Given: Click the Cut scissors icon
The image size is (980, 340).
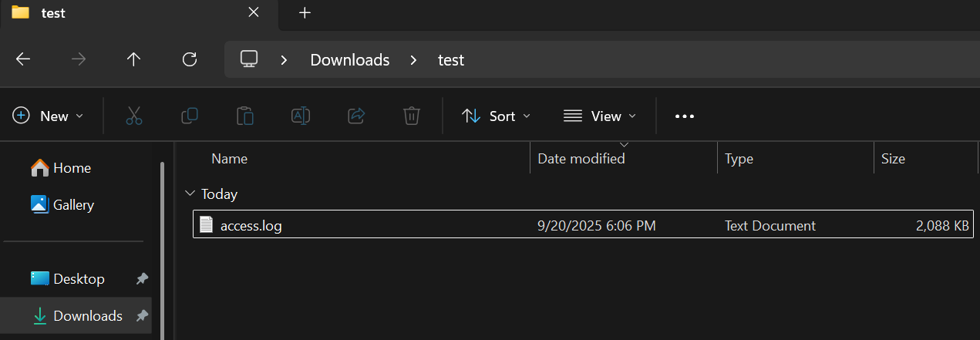Looking at the screenshot, I should coord(134,116).
